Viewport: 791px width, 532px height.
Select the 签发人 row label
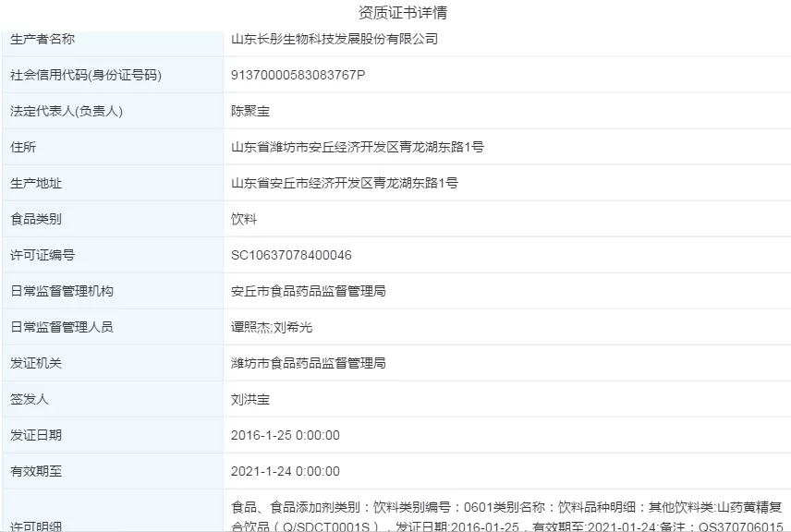[x=30, y=399]
